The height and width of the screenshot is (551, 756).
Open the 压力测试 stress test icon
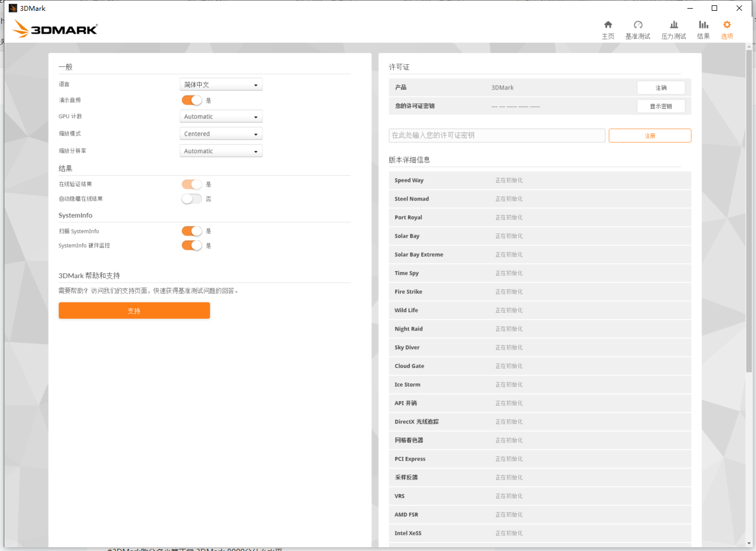674,25
